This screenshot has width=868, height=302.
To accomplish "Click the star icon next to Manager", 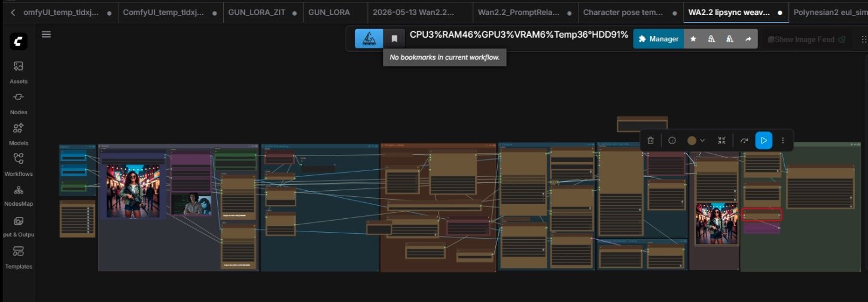I will (x=693, y=39).
